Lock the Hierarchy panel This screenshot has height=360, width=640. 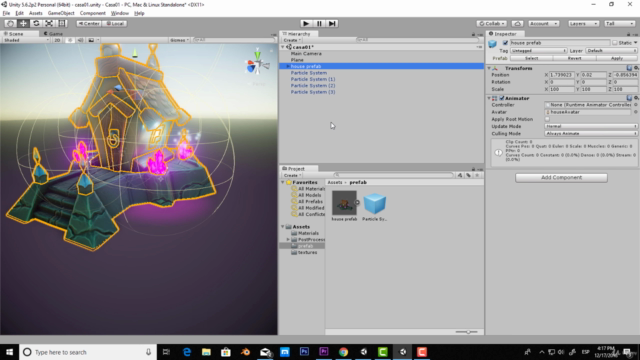pyautogui.click(x=473, y=34)
